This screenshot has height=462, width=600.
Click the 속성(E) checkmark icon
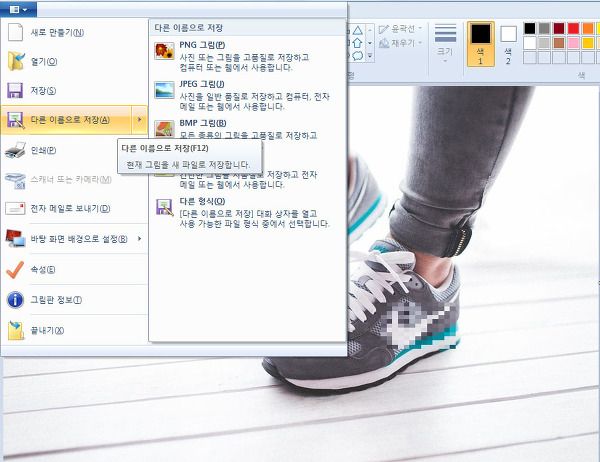click(x=15, y=269)
